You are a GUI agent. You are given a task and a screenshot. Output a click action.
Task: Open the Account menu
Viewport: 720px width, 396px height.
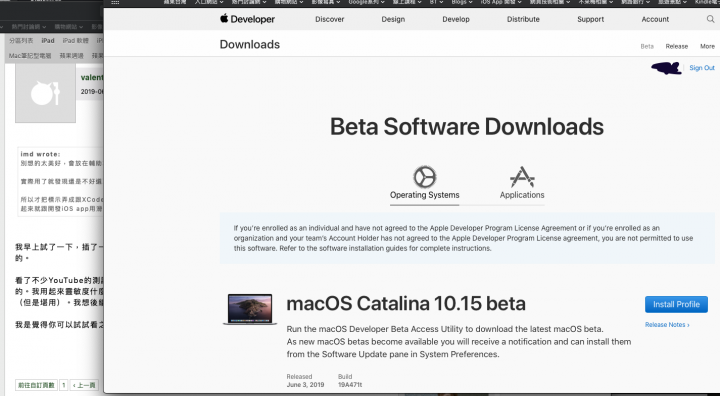pyautogui.click(x=655, y=19)
